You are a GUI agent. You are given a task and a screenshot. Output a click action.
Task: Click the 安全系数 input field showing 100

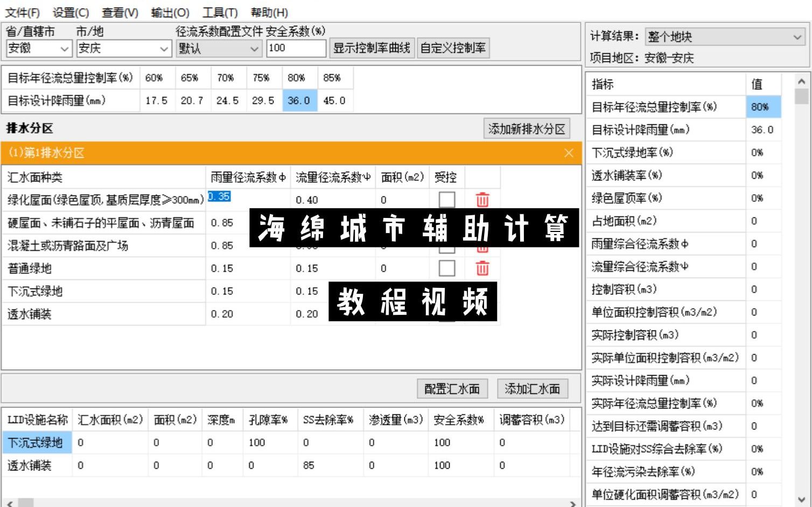[296, 48]
